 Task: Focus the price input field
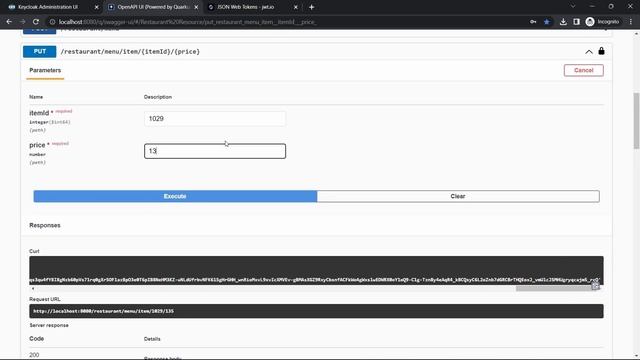pyautogui.click(x=215, y=151)
